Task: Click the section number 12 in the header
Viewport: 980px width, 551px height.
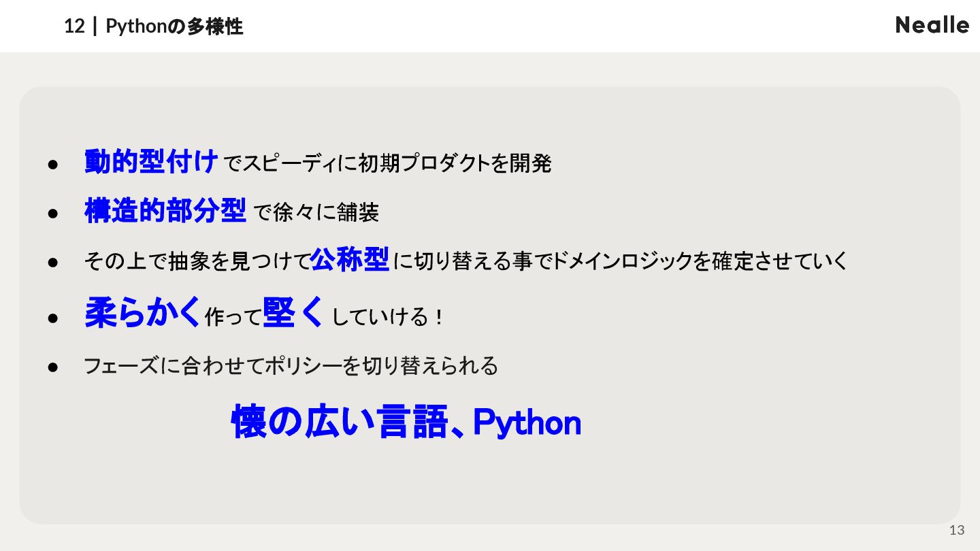Action: click(x=74, y=27)
